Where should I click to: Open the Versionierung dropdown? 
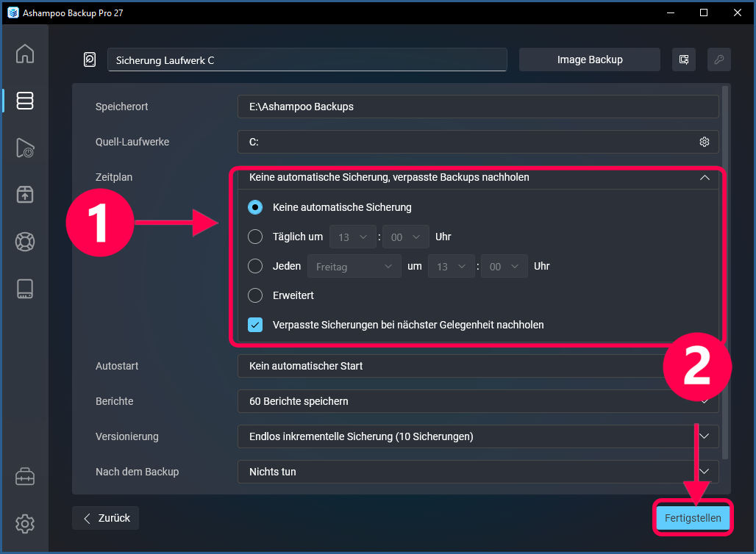478,436
